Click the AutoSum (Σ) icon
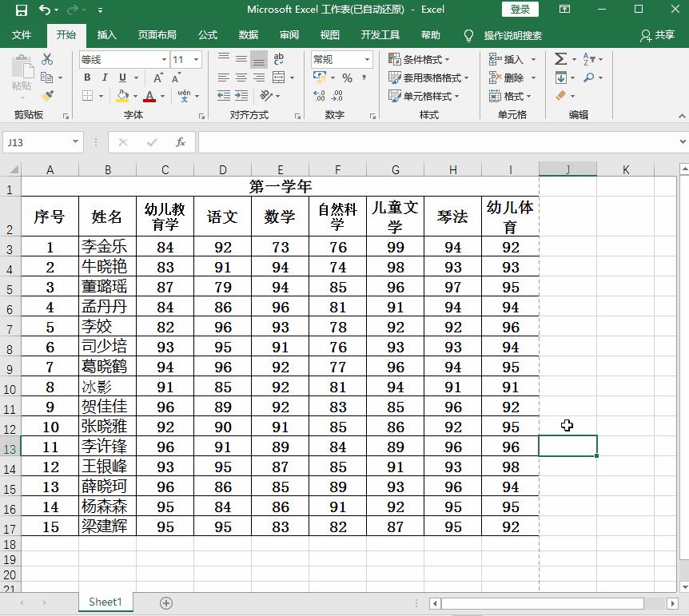 coord(560,58)
